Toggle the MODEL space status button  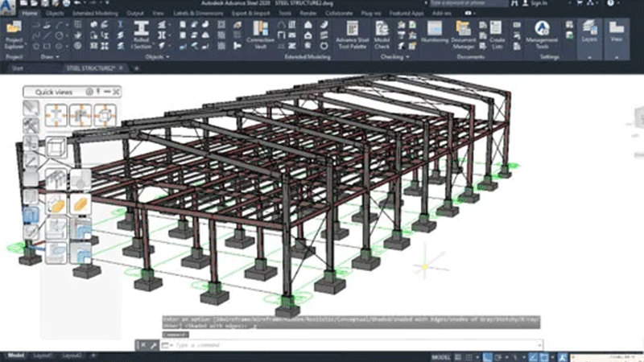442,356
